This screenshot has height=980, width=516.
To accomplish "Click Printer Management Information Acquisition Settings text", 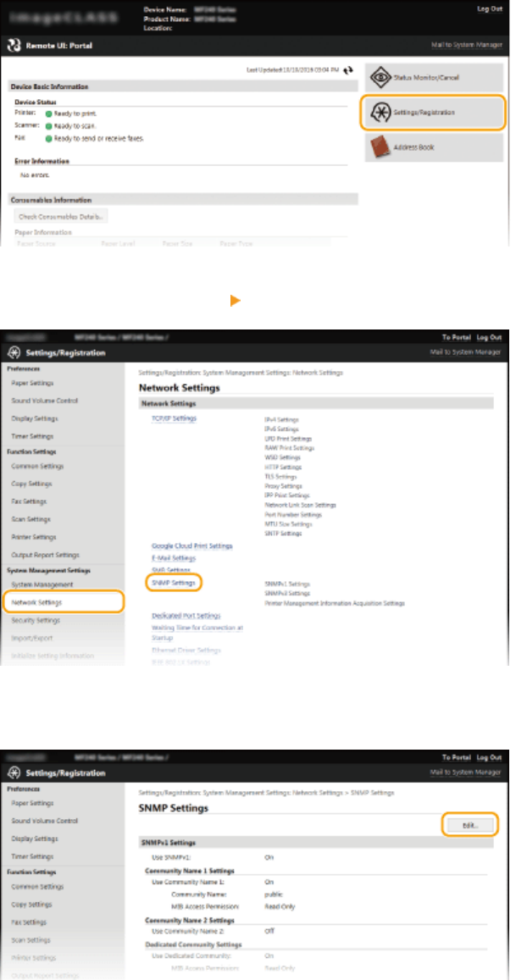I will pos(335,604).
